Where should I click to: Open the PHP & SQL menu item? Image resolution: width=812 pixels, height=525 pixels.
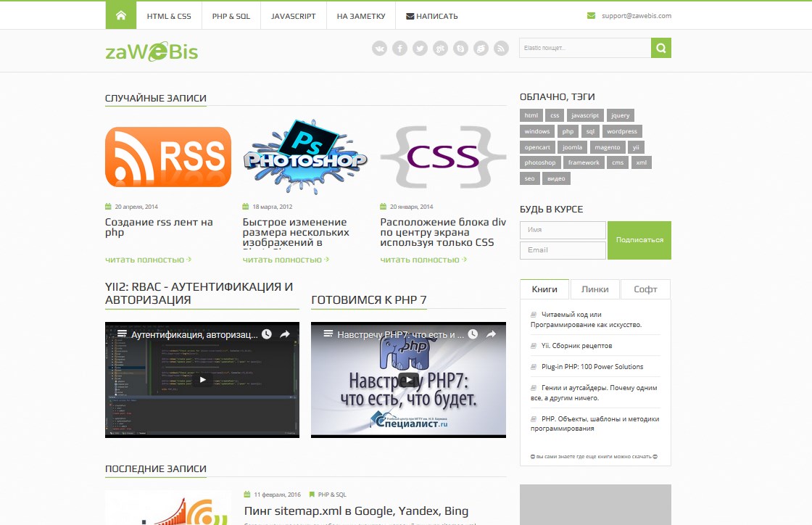pos(231,16)
